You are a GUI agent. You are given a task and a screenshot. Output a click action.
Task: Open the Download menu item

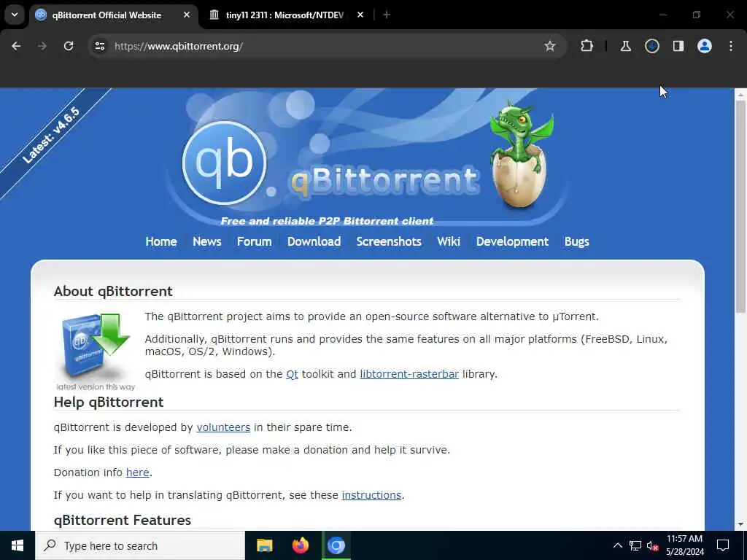click(314, 241)
